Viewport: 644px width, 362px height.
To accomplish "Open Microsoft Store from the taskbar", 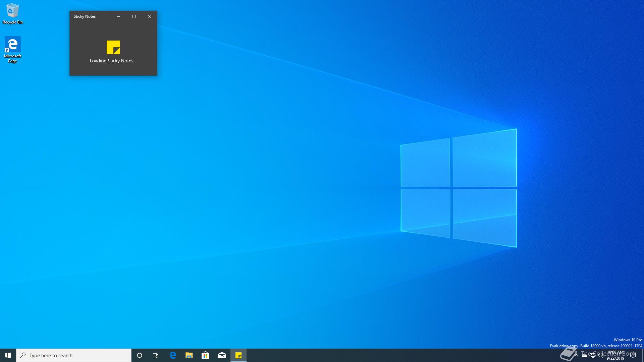I will [x=205, y=355].
